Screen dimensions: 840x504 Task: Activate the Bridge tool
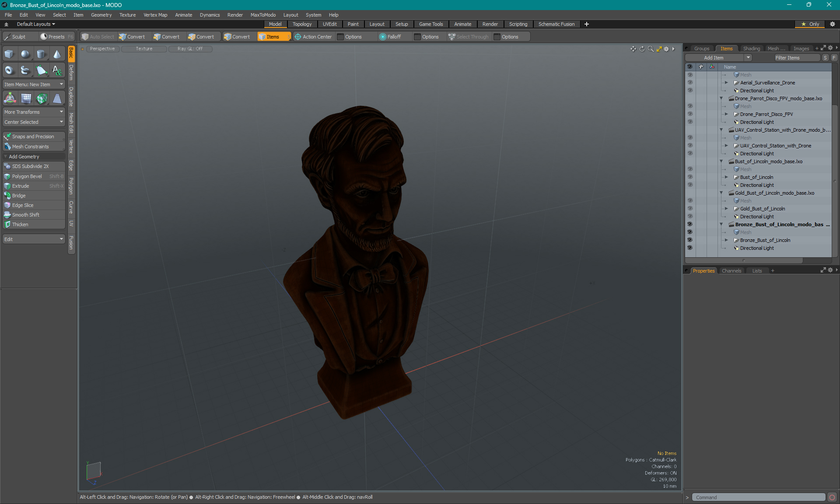(34, 196)
